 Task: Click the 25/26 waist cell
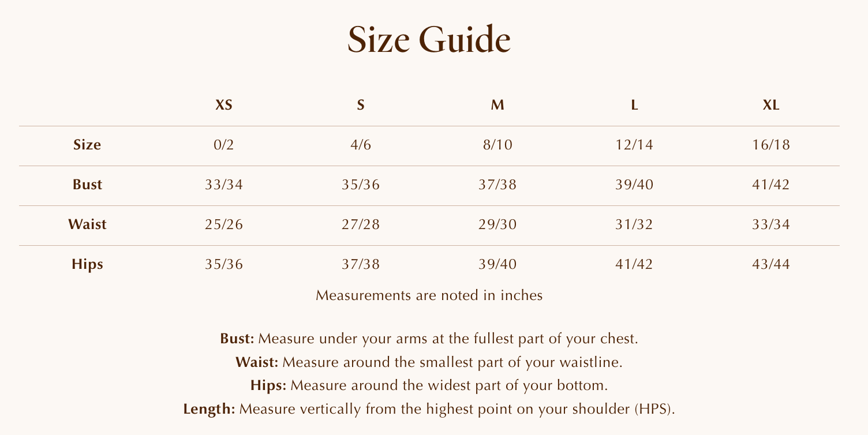tap(224, 224)
